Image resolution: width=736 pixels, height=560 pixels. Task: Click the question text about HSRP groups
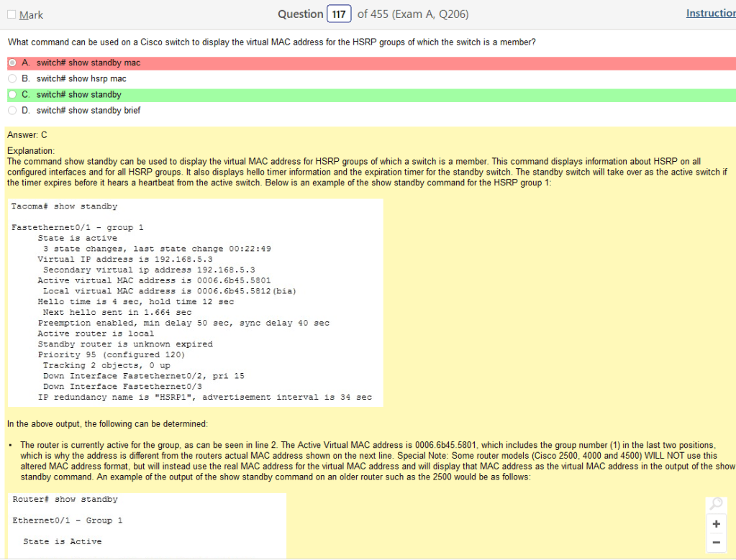[271, 42]
